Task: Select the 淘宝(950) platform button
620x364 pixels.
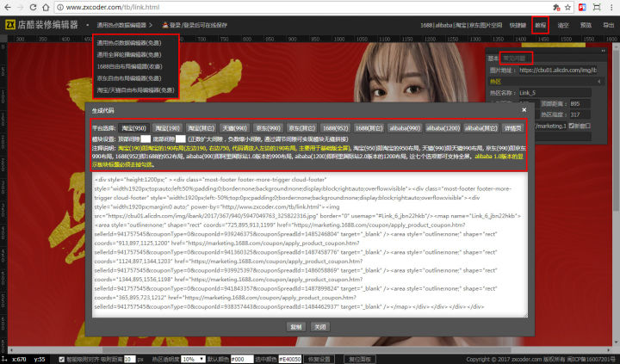Action: click(x=133, y=128)
